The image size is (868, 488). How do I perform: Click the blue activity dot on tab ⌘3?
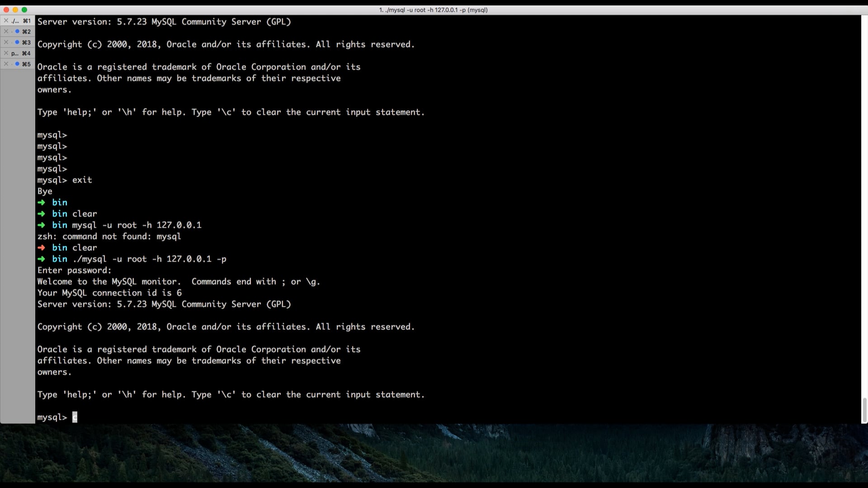(x=17, y=42)
